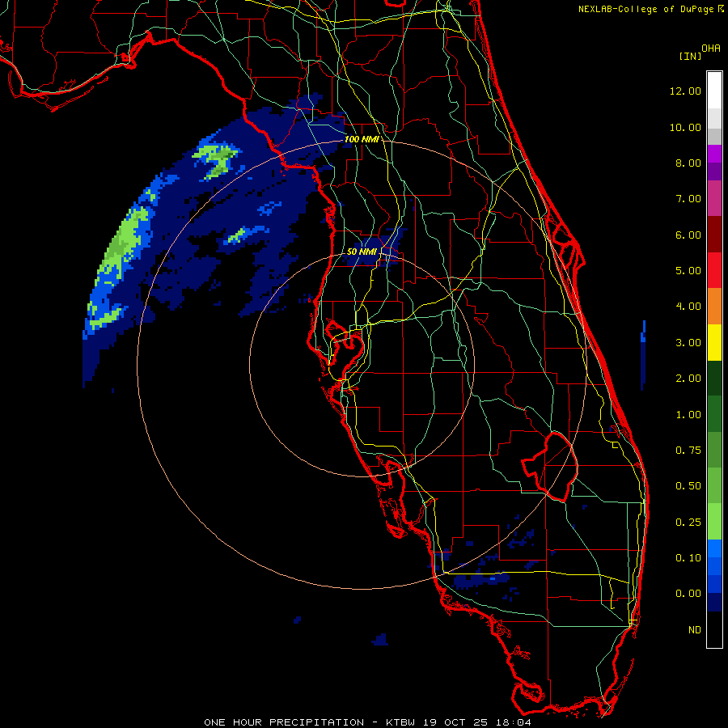Click the 5.00 legend value
This screenshot has width=728, height=728.
coord(688,271)
